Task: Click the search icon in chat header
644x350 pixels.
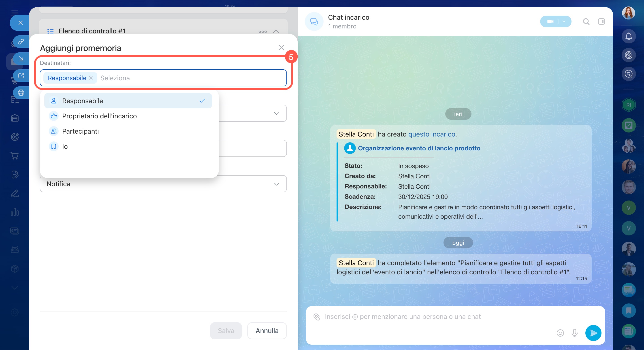Action: pos(586,22)
